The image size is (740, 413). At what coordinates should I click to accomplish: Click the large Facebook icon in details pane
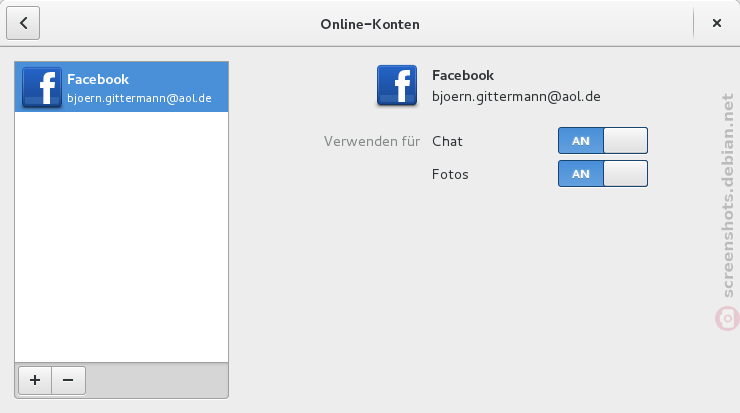pyautogui.click(x=397, y=85)
